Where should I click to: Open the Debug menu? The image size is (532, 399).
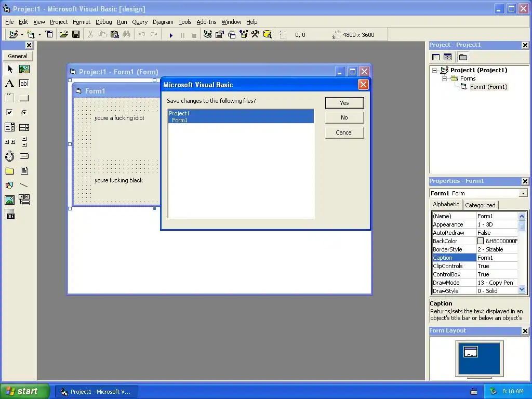103,22
